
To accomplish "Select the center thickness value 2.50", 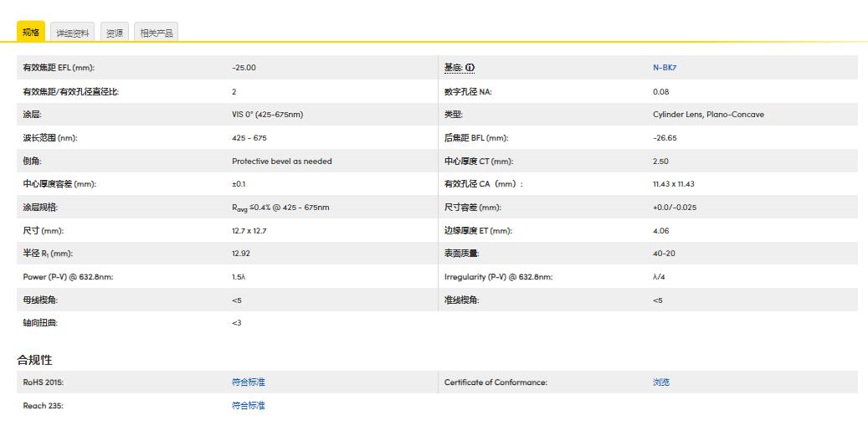I will (x=660, y=161).
